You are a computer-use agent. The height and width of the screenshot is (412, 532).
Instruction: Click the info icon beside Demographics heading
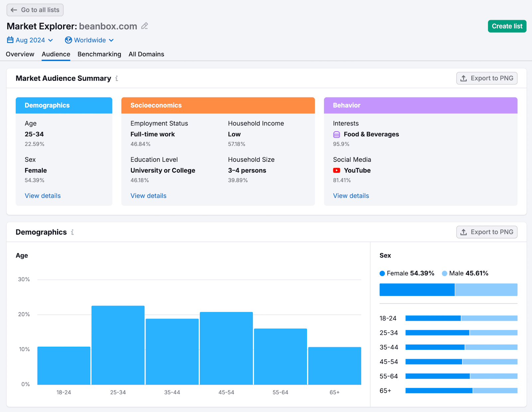pos(72,232)
